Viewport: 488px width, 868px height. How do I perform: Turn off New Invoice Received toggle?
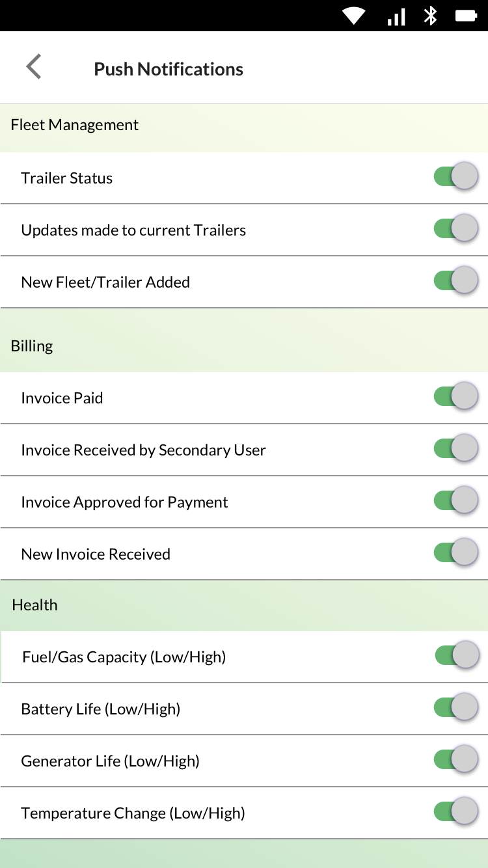pos(455,552)
